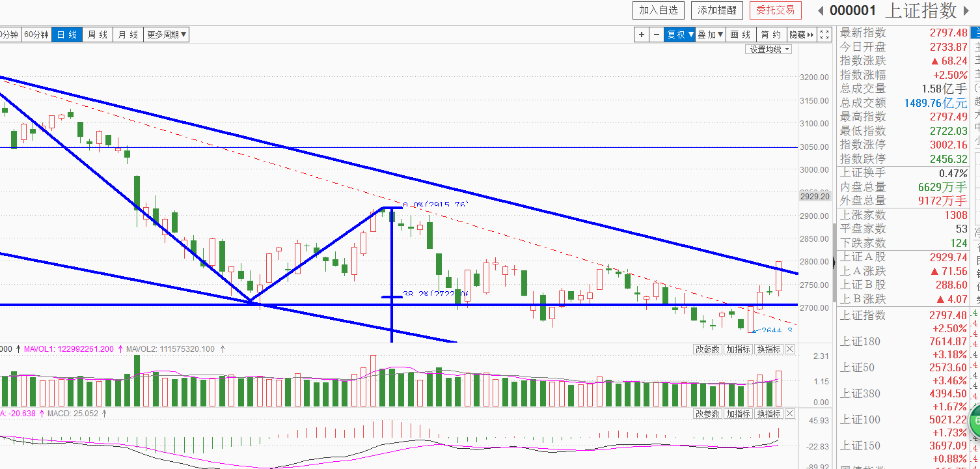Select 上证100 index row
This screenshot has height=469, width=980.
coord(903,426)
